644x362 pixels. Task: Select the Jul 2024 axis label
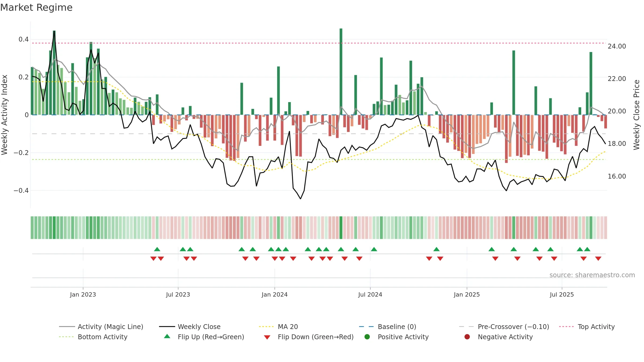pyautogui.click(x=370, y=294)
